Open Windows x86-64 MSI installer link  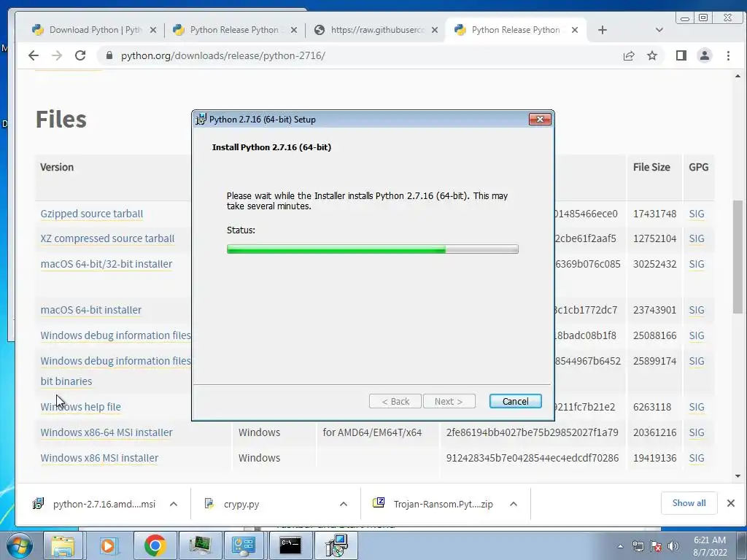point(107,432)
